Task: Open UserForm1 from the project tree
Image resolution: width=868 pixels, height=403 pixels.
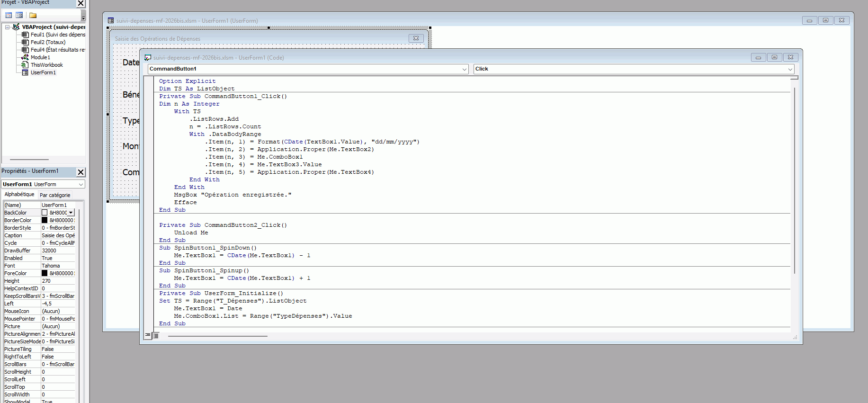Action: pyautogui.click(x=43, y=72)
